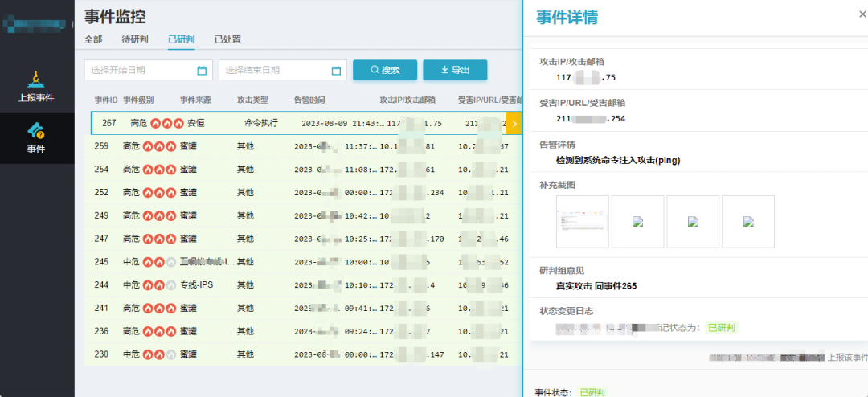The width and height of the screenshot is (868, 397).
Task: Collapse details with orange arrow on row 267
Action: (514, 124)
